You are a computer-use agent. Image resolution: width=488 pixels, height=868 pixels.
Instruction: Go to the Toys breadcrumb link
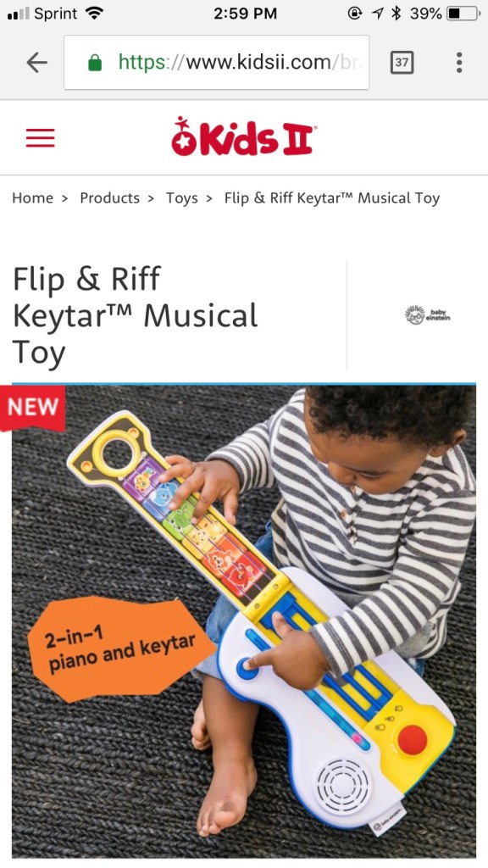(181, 198)
